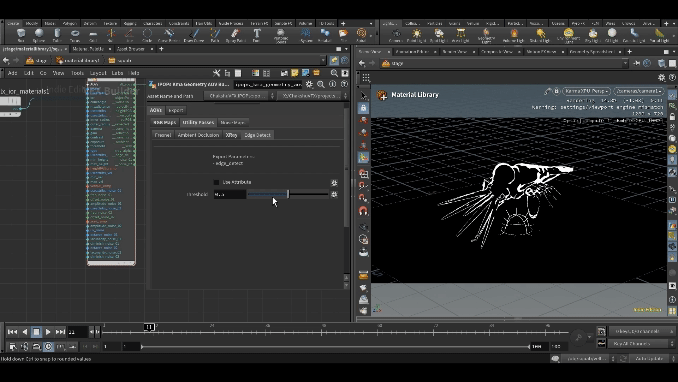Select the Sphere shelf tool
Image resolution: width=678 pixels, height=382 pixels.
coord(39,35)
